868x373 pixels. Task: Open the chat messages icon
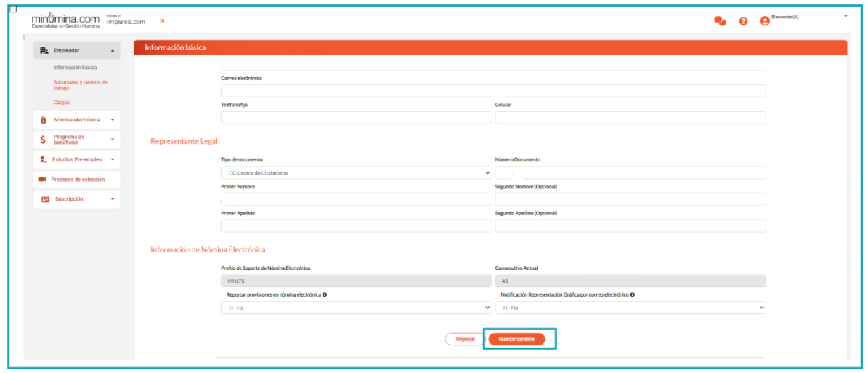point(720,21)
